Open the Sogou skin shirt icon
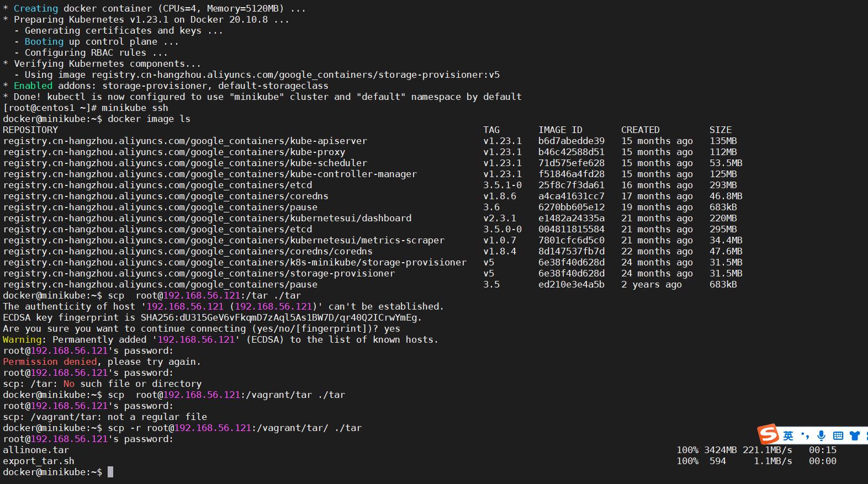This screenshot has height=484, width=868. click(x=855, y=435)
